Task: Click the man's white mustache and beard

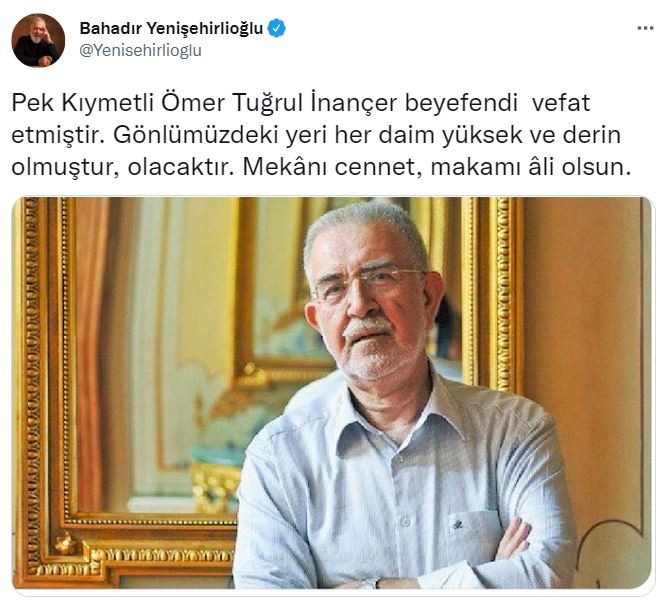Action: (x=374, y=346)
